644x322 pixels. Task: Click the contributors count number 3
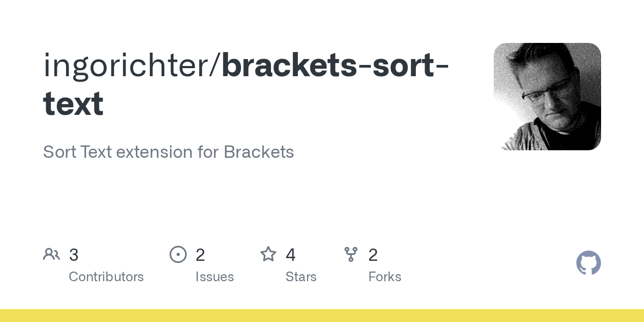74,255
